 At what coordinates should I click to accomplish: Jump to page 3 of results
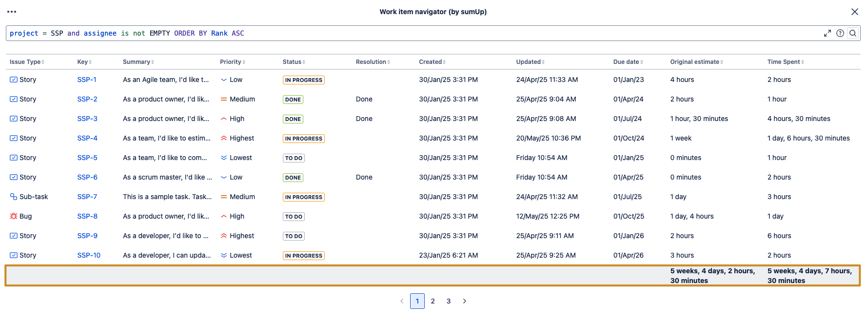[449, 301]
